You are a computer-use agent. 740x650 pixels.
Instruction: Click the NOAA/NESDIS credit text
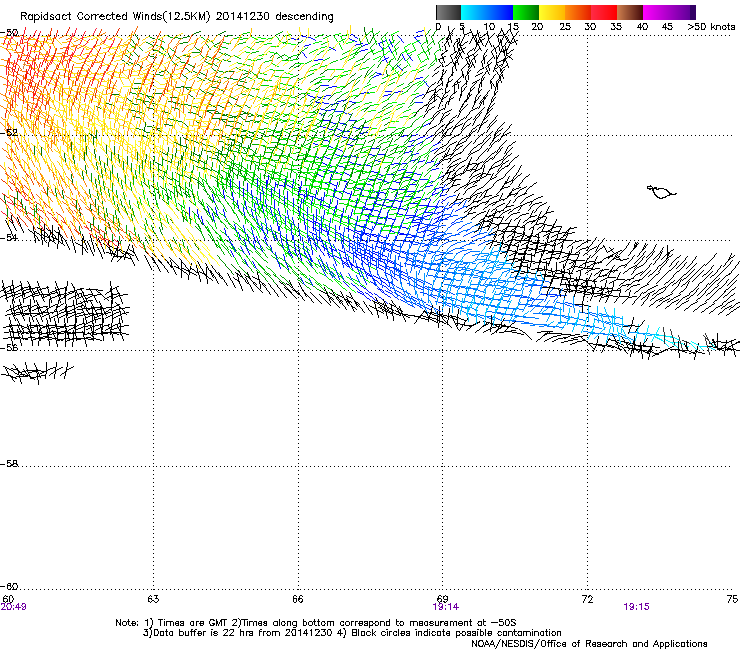tap(589, 644)
